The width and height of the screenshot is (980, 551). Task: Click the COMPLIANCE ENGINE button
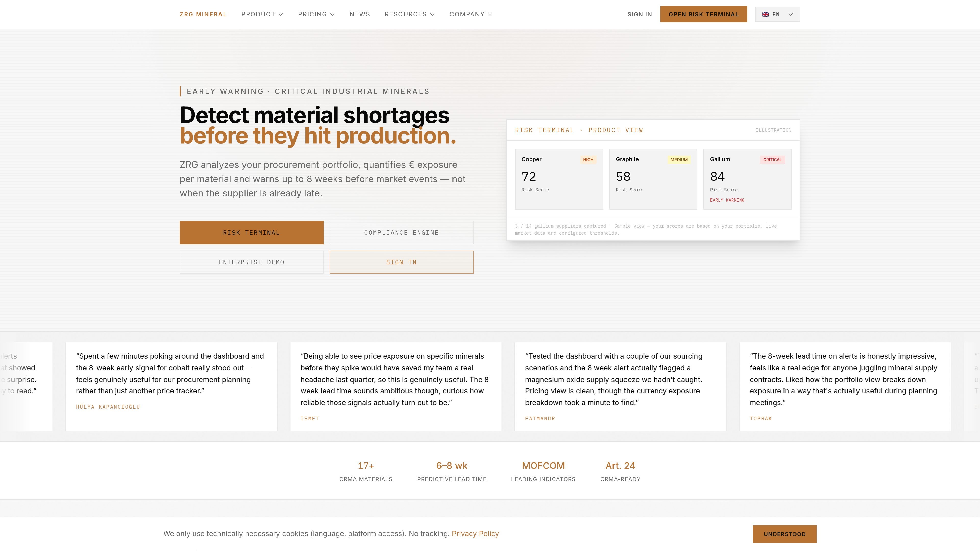(x=401, y=233)
